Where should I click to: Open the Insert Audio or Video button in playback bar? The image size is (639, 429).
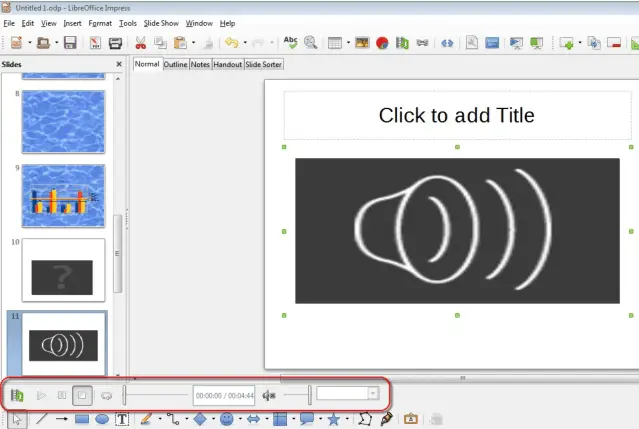(17, 395)
